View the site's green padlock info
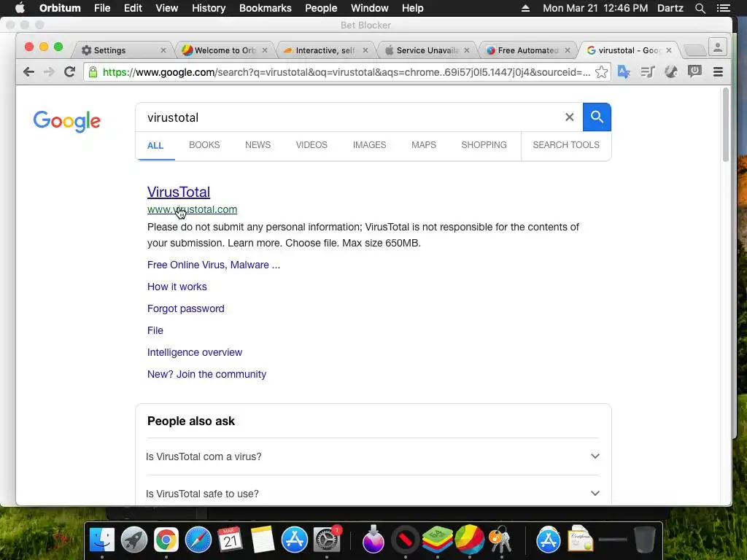This screenshot has height=560, width=747. pos(93,72)
